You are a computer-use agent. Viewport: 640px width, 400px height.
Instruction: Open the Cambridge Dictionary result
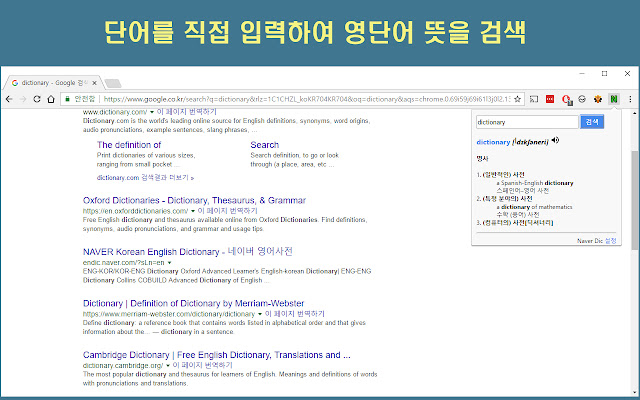pos(217,355)
